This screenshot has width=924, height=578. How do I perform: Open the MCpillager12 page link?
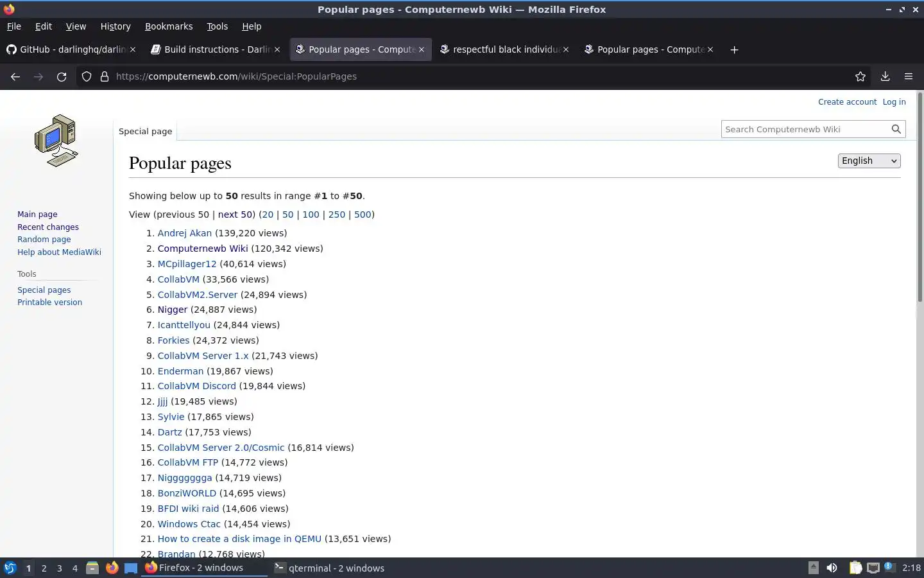(x=187, y=264)
